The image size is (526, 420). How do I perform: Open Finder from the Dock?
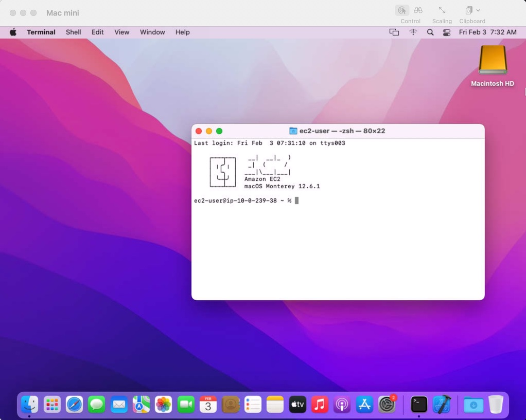tap(29, 404)
